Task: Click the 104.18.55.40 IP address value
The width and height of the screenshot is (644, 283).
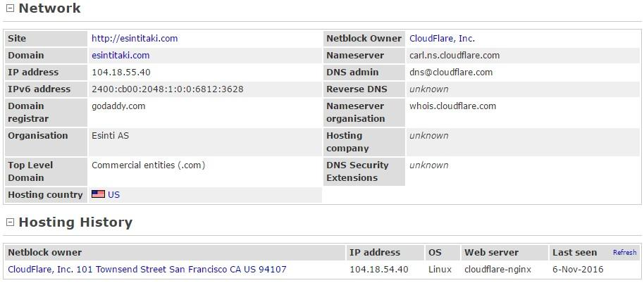Action: pyautogui.click(x=121, y=73)
